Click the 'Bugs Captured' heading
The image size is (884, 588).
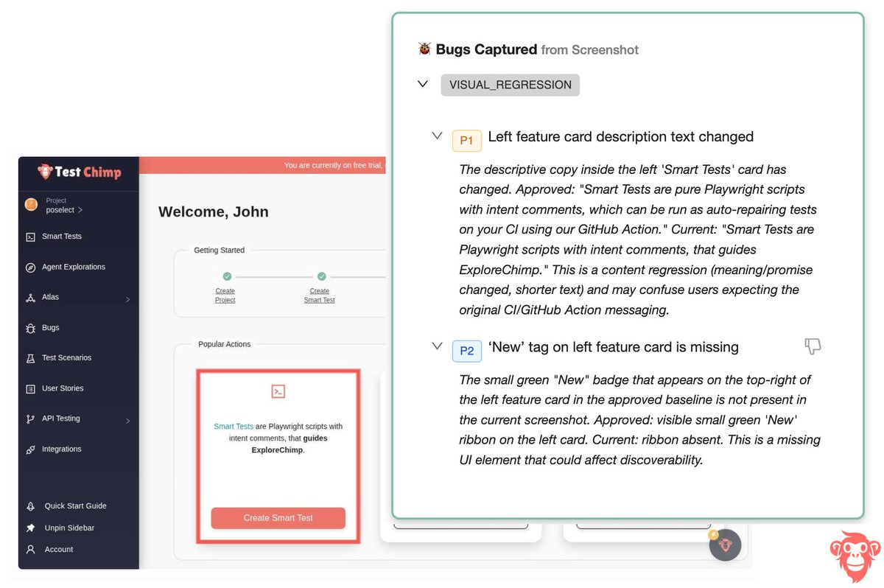click(486, 49)
